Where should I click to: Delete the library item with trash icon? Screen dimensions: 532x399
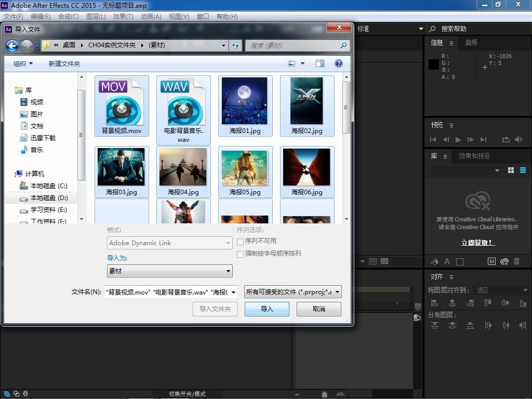tap(517, 261)
